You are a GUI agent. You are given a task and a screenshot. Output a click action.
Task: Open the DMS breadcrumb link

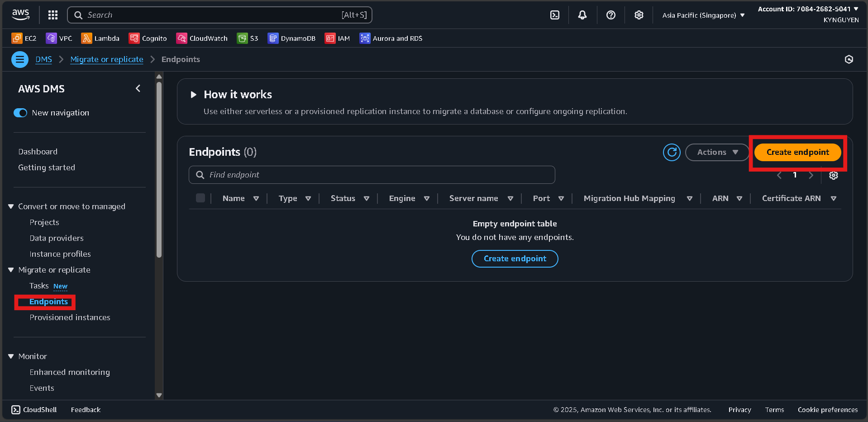(x=43, y=59)
